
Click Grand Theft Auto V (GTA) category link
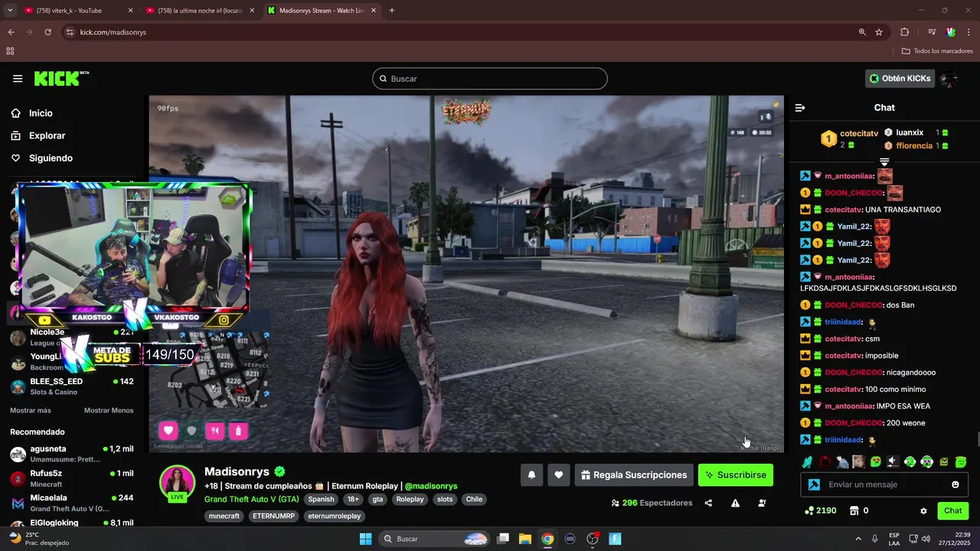pos(251,499)
